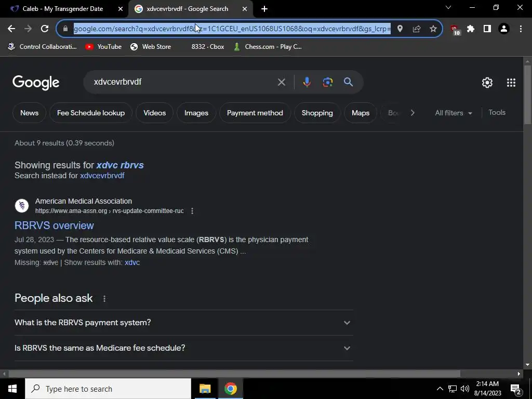Open Google search settings gear
532x399 pixels.
click(x=487, y=83)
